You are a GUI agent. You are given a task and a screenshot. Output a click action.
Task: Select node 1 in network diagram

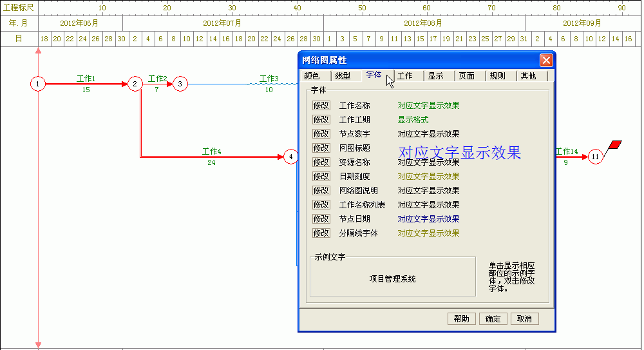(38, 84)
